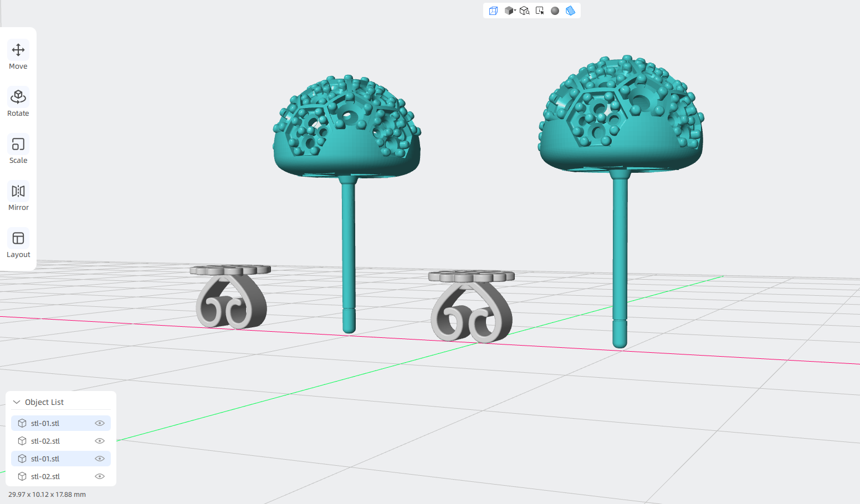Select the Move tool
The image size is (860, 504).
pos(18,56)
